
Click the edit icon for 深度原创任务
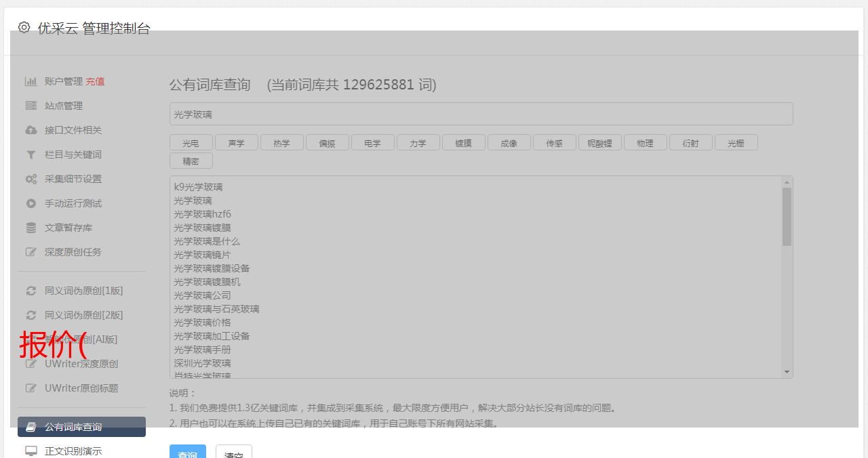pyautogui.click(x=31, y=252)
